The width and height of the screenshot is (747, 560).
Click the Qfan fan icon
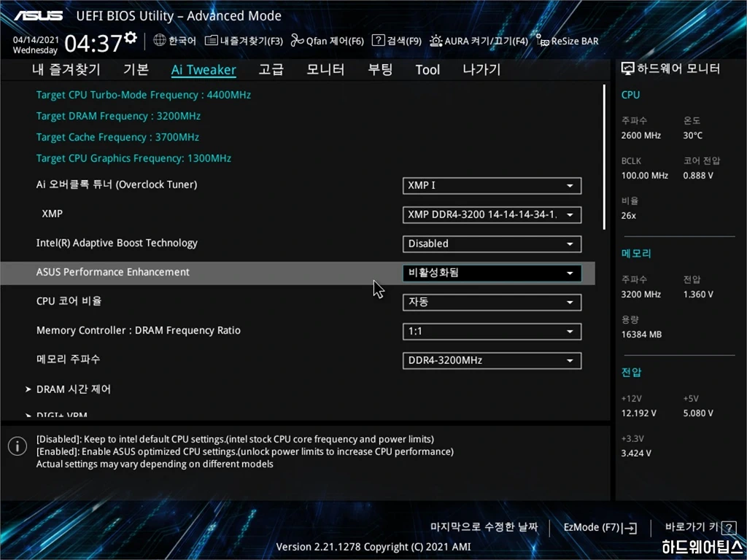298,41
